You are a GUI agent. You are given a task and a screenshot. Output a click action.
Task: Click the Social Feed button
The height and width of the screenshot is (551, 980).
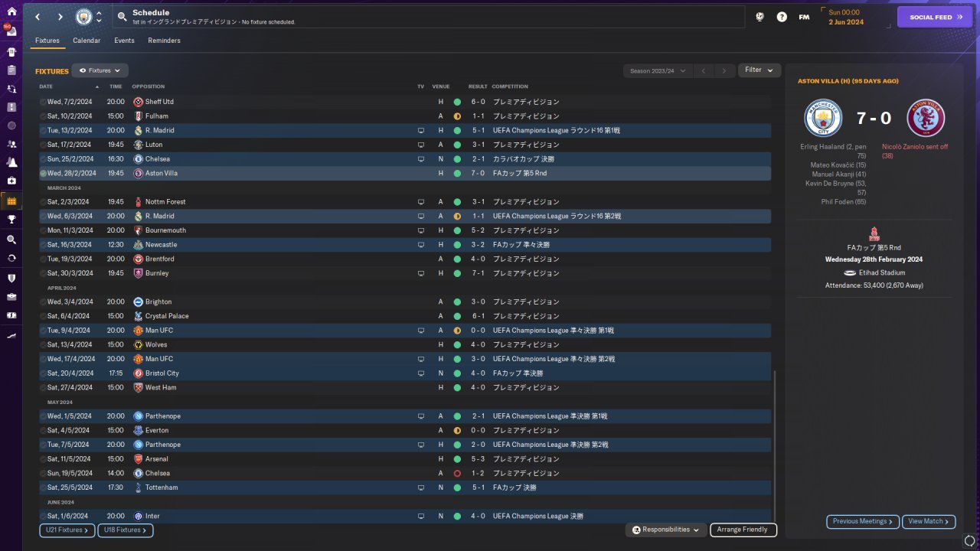935,17
